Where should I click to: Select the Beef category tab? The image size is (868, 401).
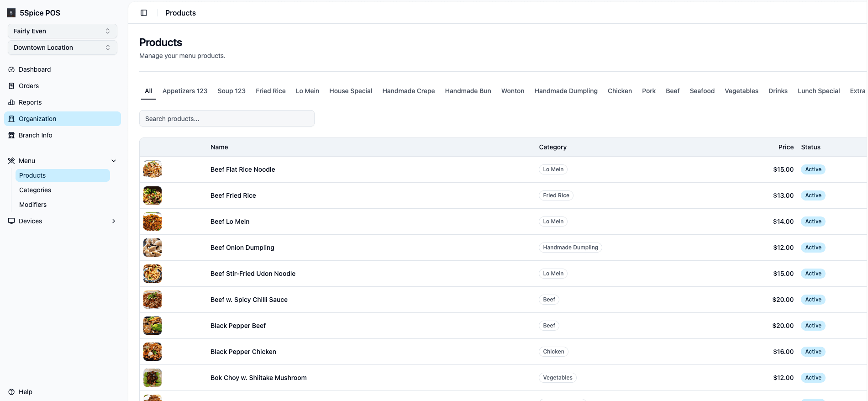coord(673,91)
